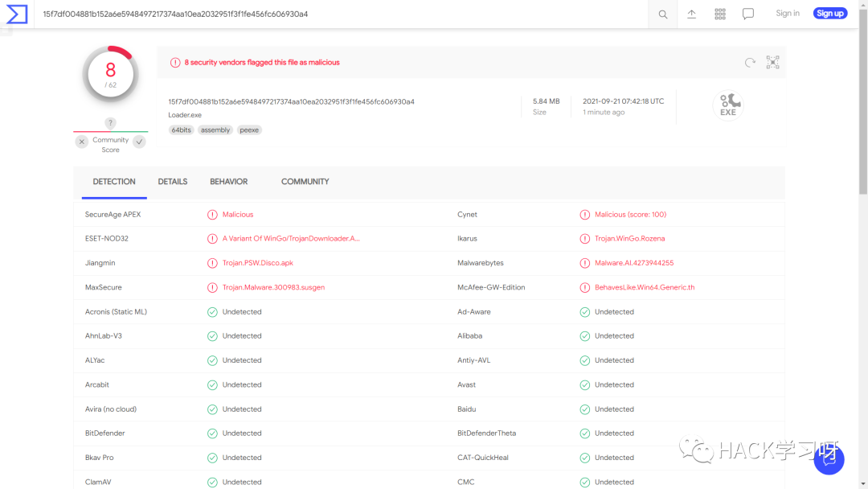Switch to the DETECTION tab
The image size is (868, 489).
114,182
